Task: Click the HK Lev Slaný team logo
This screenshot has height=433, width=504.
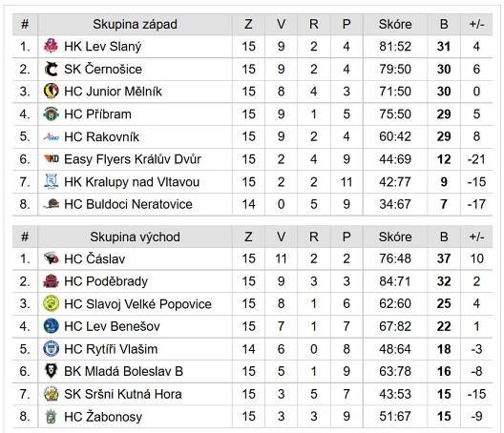Action: click(x=51, y=46)
